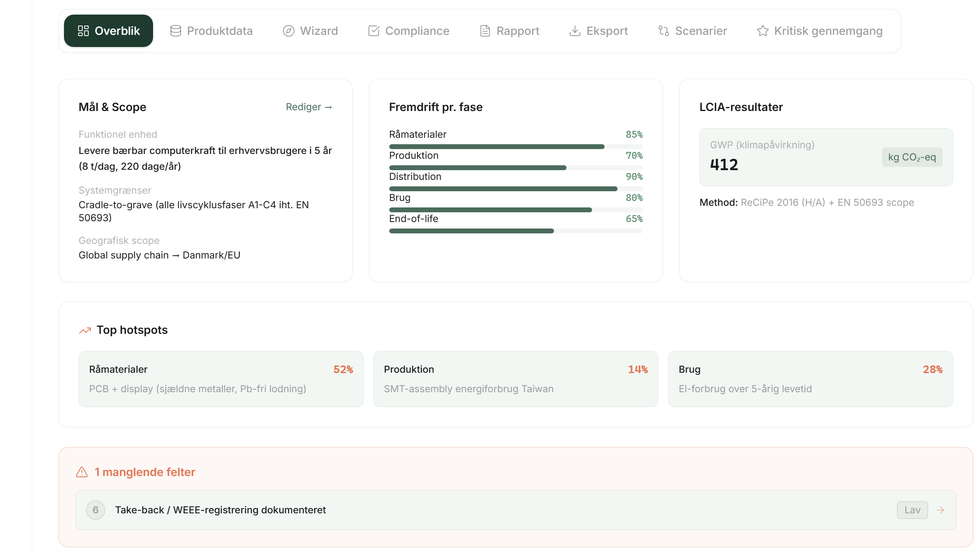
Task: Click the ReCiPe 2016 method text
Action: tap(827, 203)
